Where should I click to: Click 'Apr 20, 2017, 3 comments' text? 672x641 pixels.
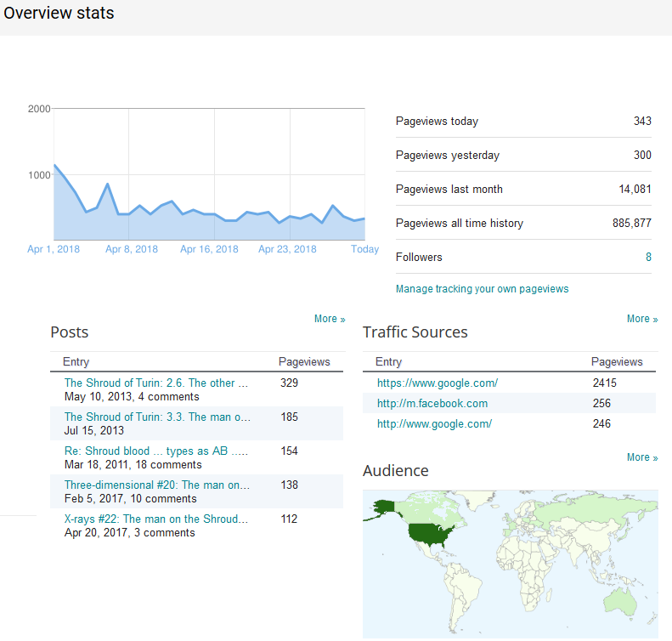click(x=129, y=532)
